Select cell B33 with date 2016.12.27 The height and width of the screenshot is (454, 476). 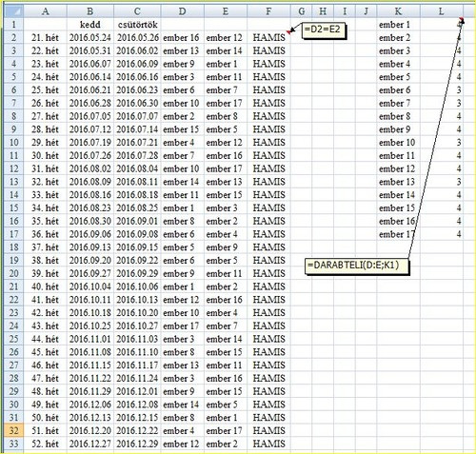[x=90, y=444]
